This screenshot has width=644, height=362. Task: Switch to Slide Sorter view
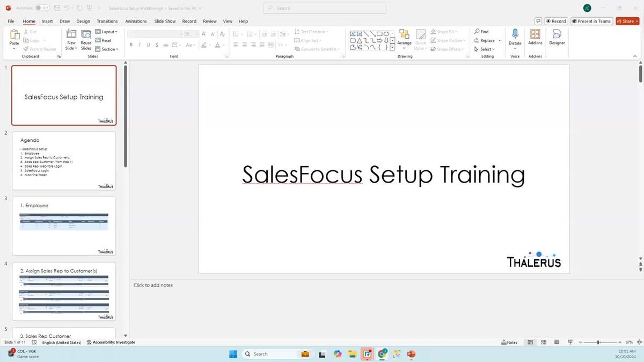coord(543,342)
